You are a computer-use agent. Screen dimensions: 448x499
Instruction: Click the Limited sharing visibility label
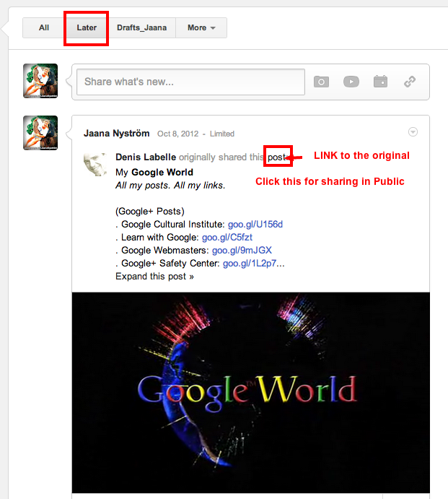222,134
